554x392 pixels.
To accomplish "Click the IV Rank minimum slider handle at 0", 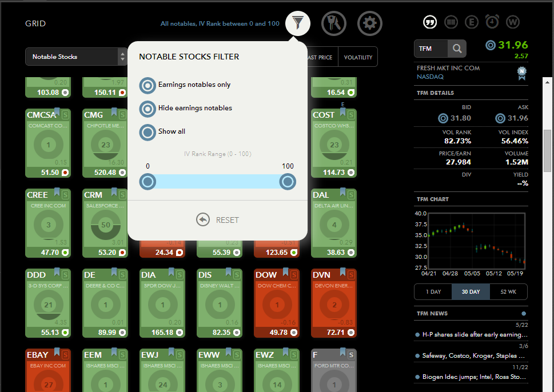I will pyautogui.click(x=148, y=182).
